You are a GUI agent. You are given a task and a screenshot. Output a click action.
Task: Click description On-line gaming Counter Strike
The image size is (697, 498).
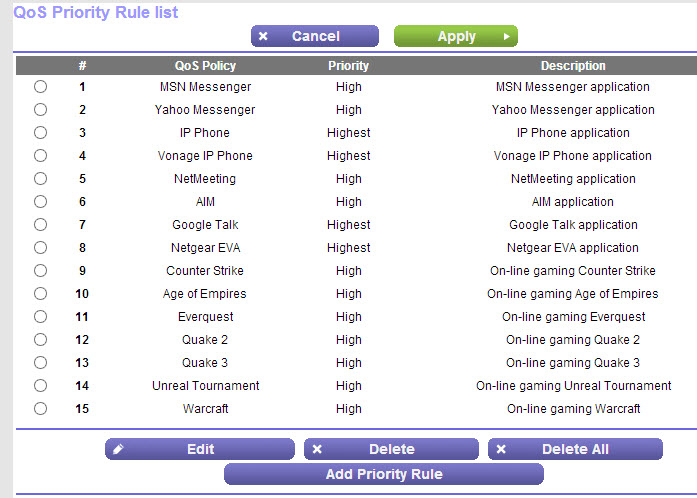573,271
